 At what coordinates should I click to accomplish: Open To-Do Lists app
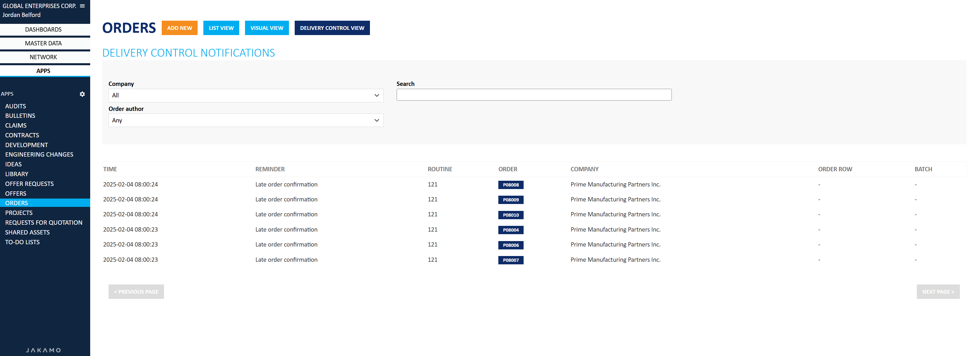click(22, 242)
